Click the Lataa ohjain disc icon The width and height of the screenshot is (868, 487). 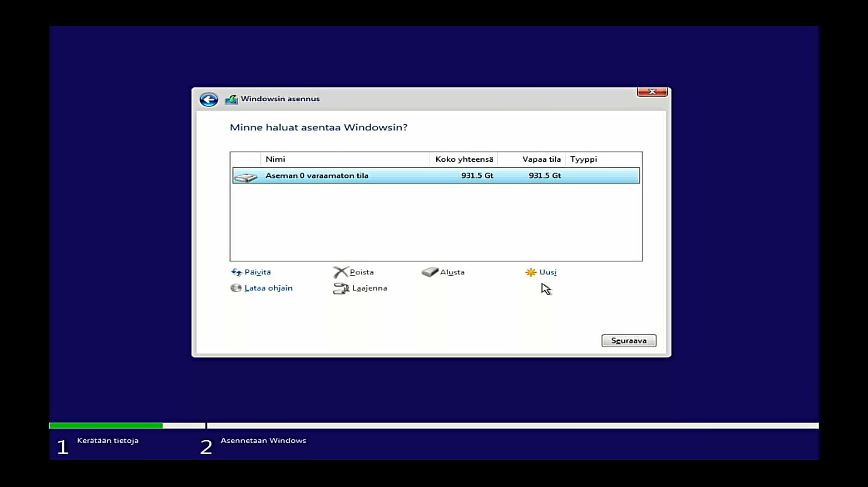[236, 288]
